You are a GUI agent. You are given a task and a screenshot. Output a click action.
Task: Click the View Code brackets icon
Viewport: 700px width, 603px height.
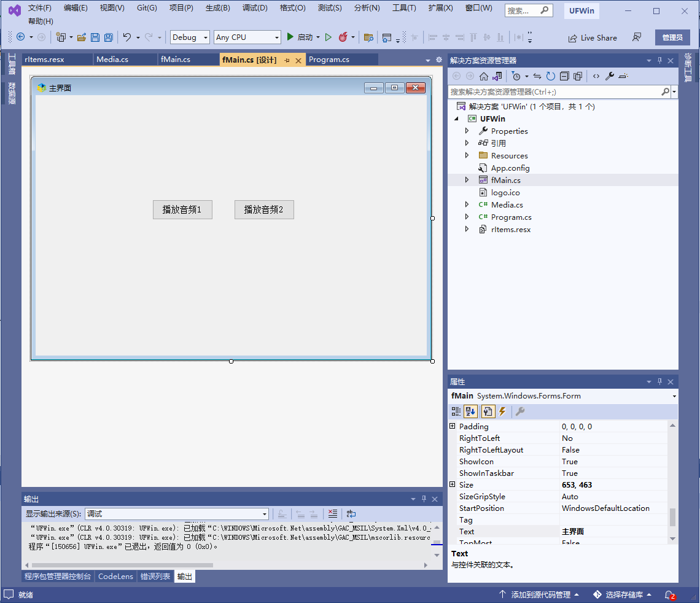click(x=596, y=76)
